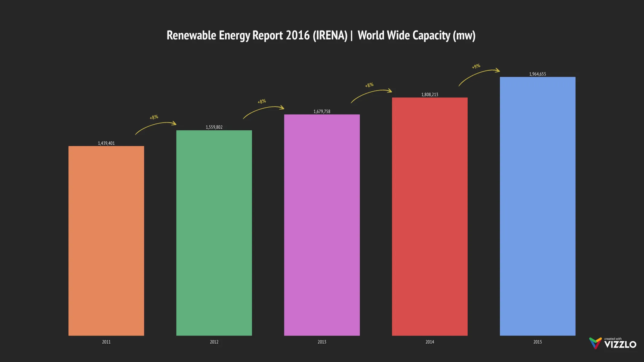
Task: Select the green 2012 bar
Action: pos(214,232)
